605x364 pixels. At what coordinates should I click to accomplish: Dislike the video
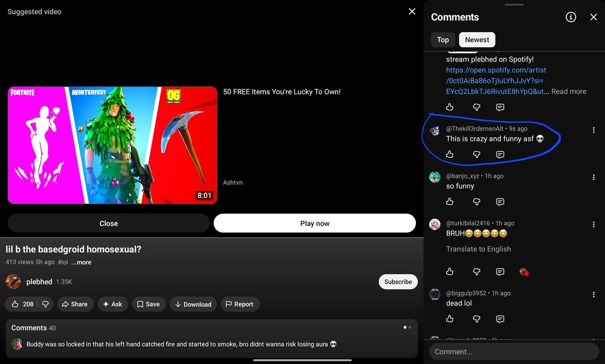[x=45, y=304]
